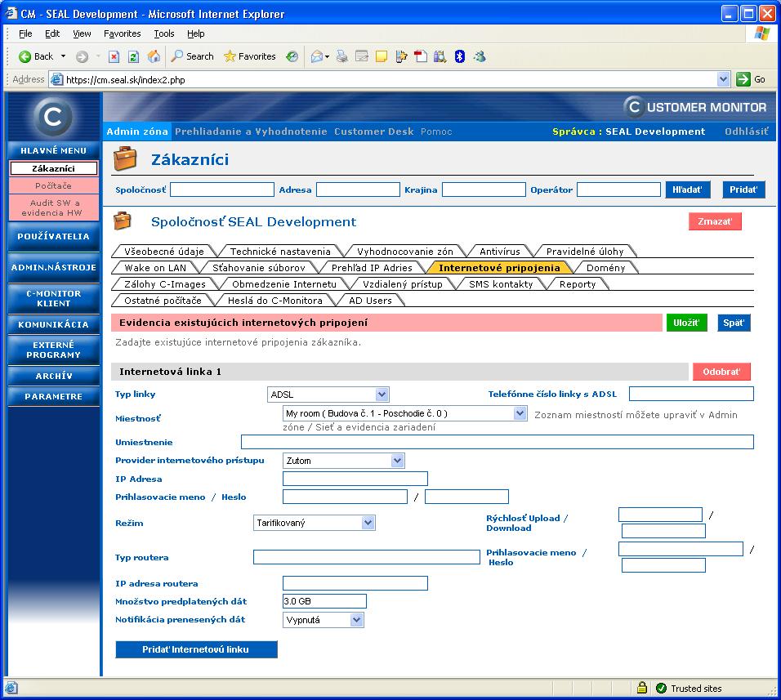
Task: Click the Bluetooth icon in the toolbar
Action: [x=460, y=56]
